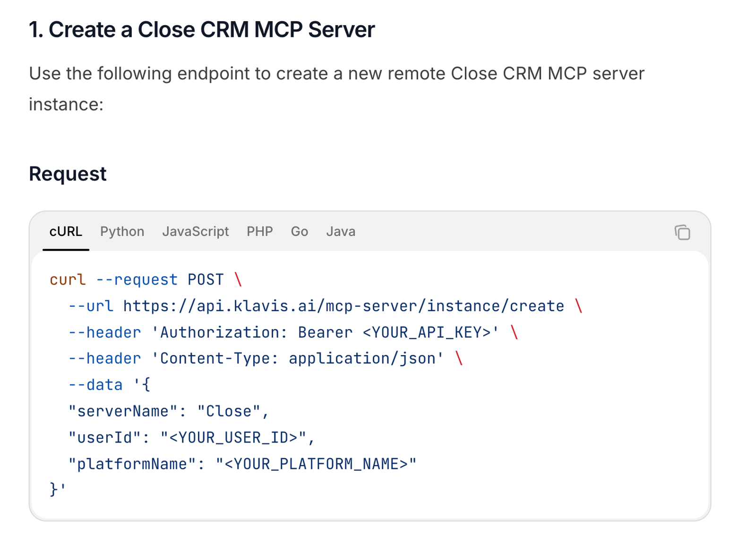The width and height of the screenshot is (756, 556).
Task: Open the Go code tab
Action: coord(299,232)
